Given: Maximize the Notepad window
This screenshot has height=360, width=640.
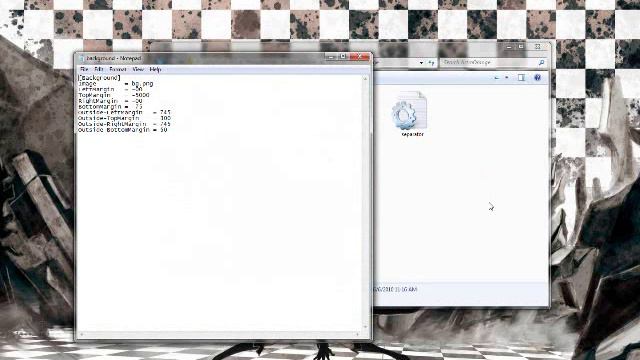Looking at the screenshot, I should click(x=343, y=57).
